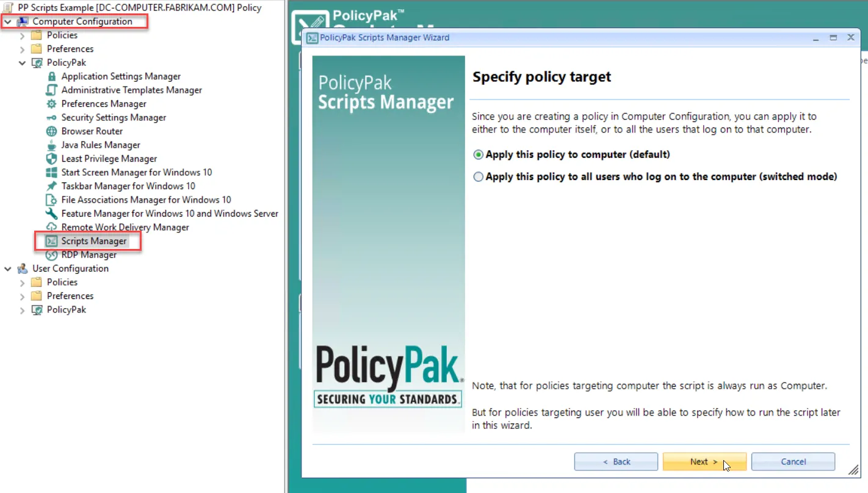Image resolution: width=868 pixels, height=493 pixels.
Task: Select Scripts Manager tree item label
Action: point(94,241)
